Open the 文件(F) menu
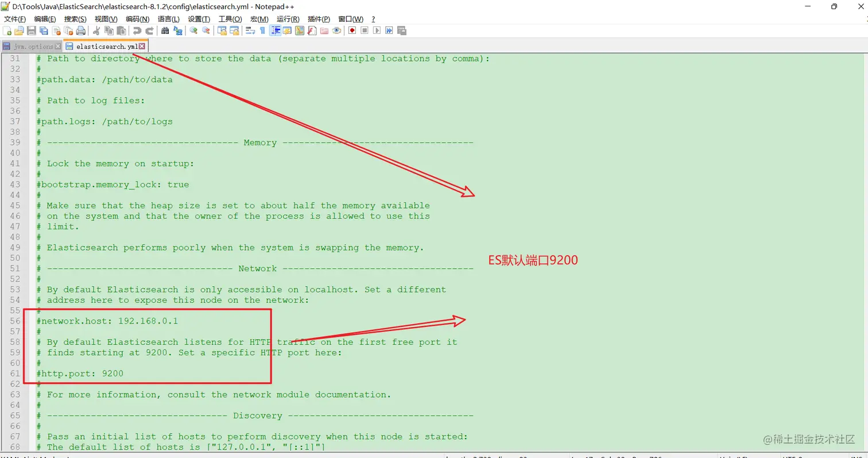 click(15, 19)
